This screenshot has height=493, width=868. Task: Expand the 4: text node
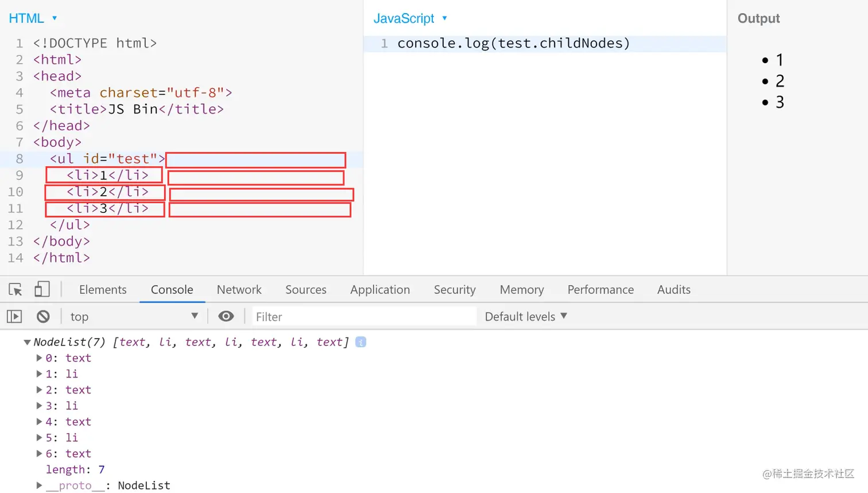click(39, 422)
